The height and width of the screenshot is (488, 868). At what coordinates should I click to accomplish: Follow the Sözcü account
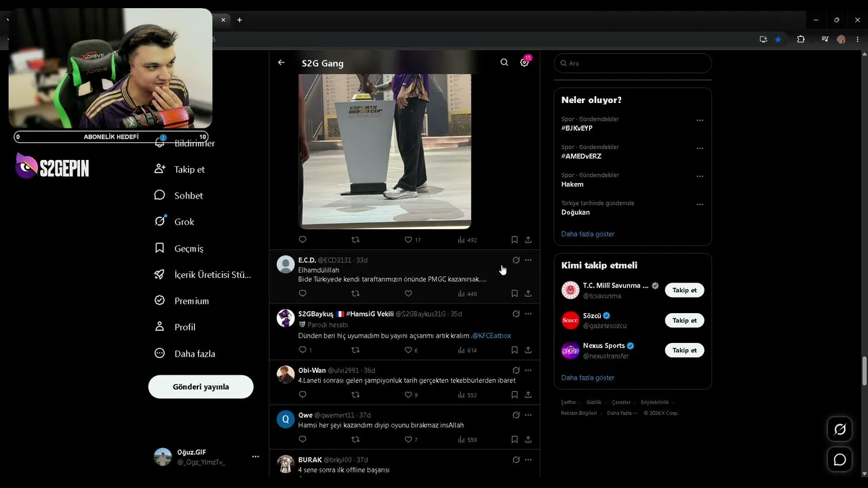[x=684, y=320]
